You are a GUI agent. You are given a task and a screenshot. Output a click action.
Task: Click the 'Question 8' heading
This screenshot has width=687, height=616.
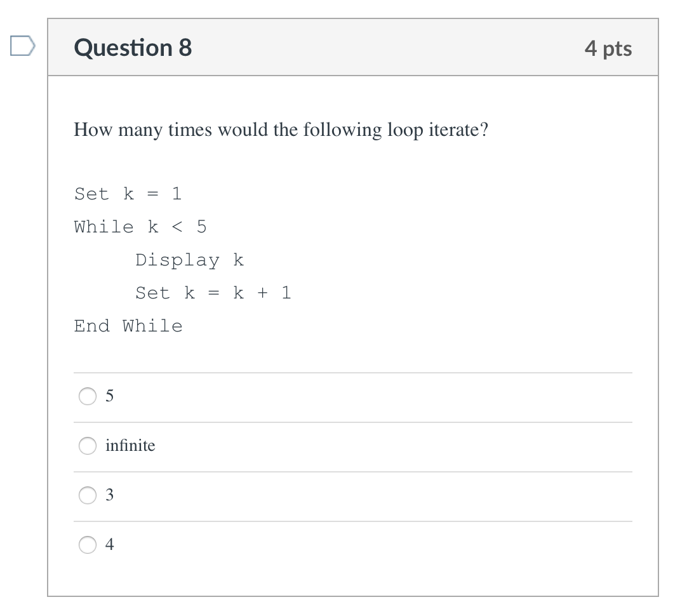tap(133, 48)
